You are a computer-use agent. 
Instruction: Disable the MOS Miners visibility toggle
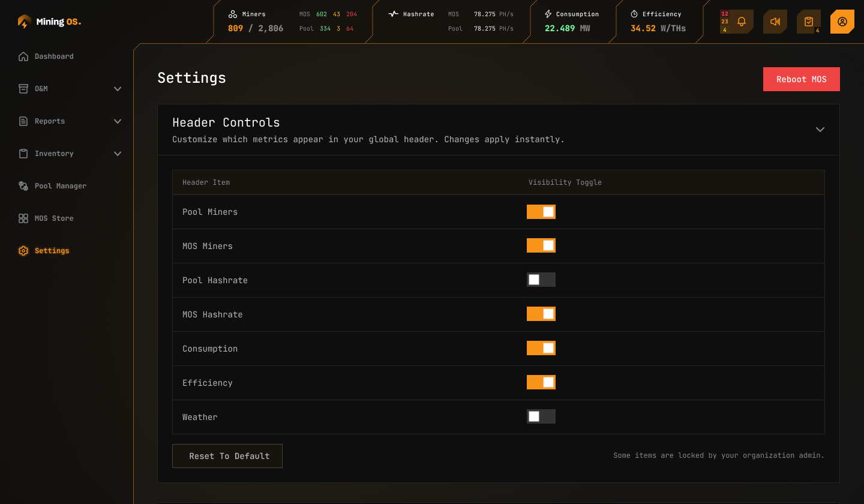point(541,245)
